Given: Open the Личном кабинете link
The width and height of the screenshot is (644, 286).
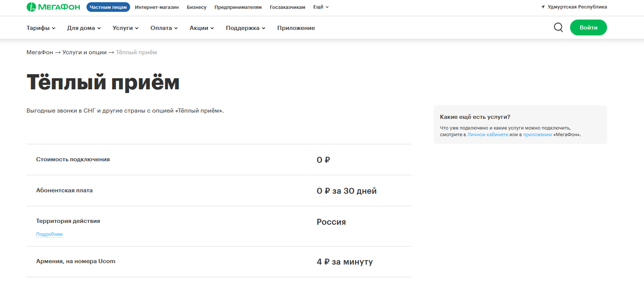Looking at the screenshot, I should (x=488, y=135).
